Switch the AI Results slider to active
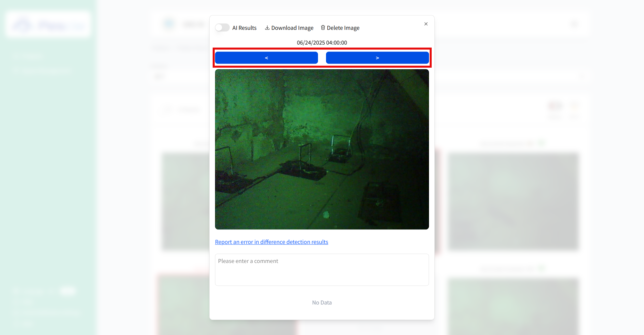This screenshot has height=335, width=644. [222, 27]
